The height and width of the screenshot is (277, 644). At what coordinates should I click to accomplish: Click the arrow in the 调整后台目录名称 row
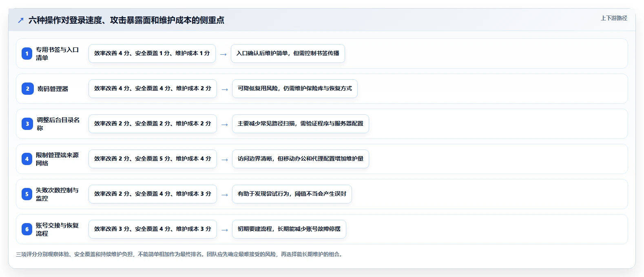[224, 125]
